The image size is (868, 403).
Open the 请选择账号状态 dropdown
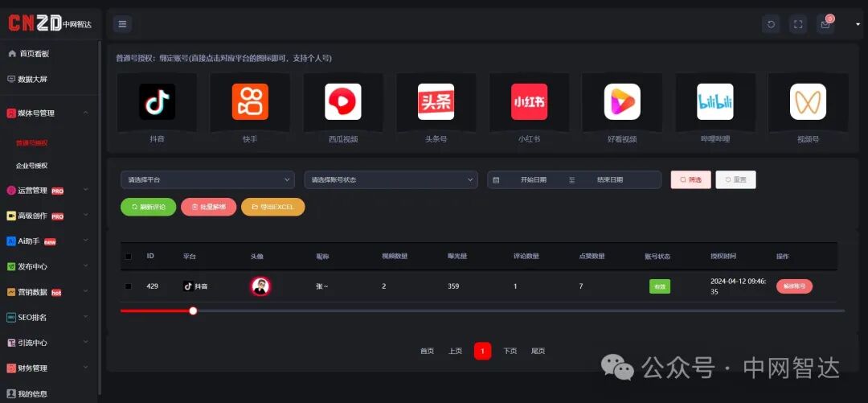click(391, 179)
